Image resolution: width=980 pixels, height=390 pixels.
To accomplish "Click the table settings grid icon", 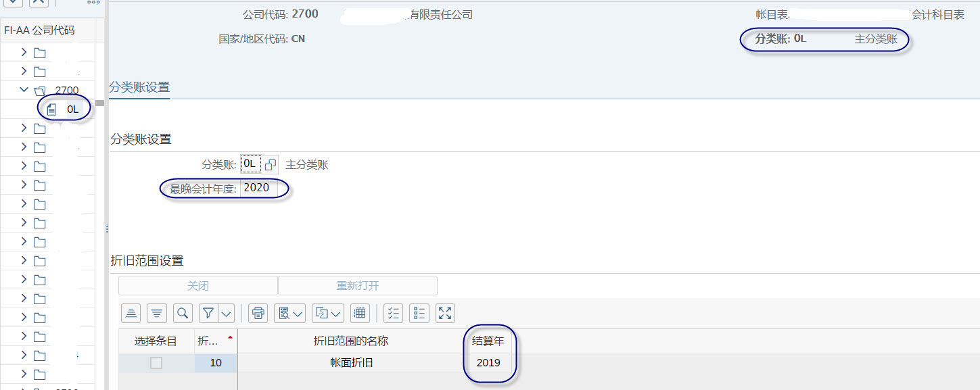I will tap(360, 313).
